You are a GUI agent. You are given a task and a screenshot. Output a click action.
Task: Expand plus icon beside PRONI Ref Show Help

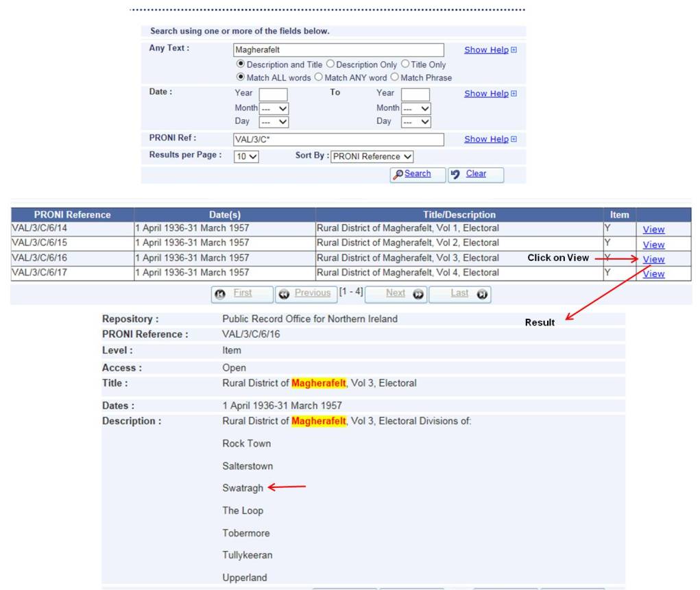514,139
